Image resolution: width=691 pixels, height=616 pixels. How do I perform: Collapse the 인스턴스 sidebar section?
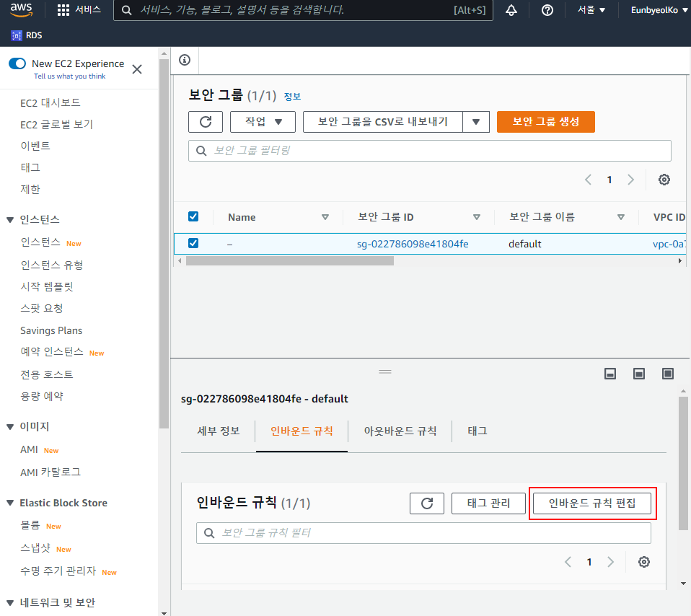9,219
